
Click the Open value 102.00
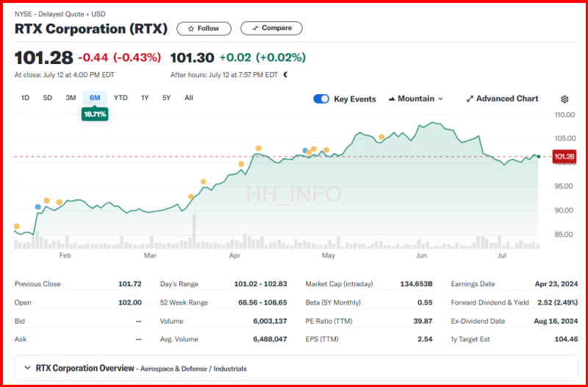(130, 302)
